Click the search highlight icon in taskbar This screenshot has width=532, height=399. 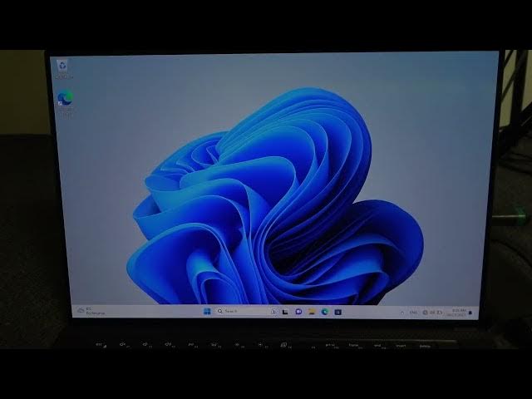point(273,312)
